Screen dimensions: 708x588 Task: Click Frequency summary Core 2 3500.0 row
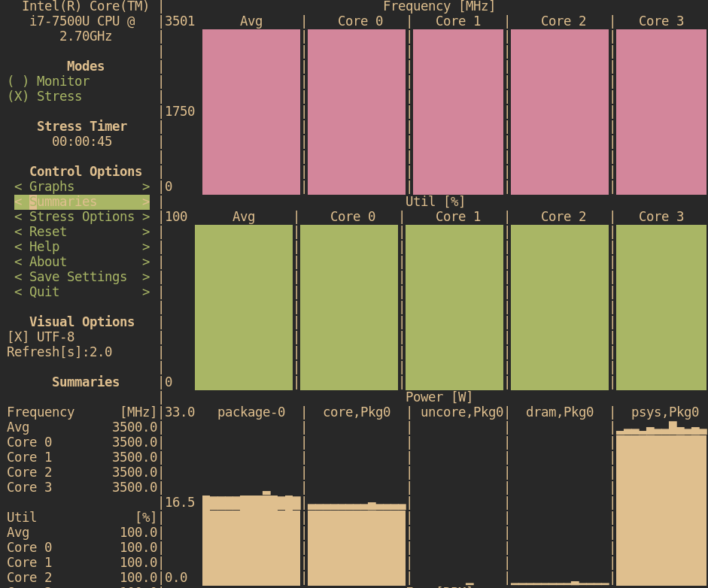click(82, 472)
